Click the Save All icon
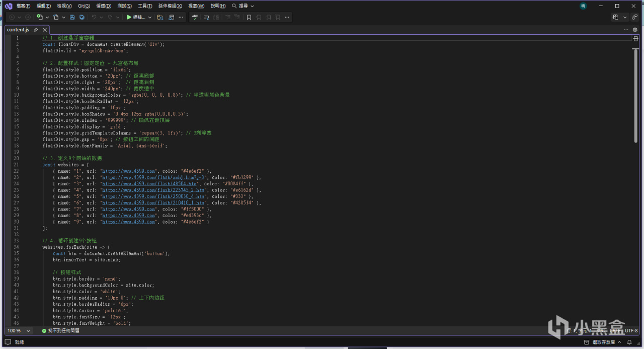 [82, 17]
